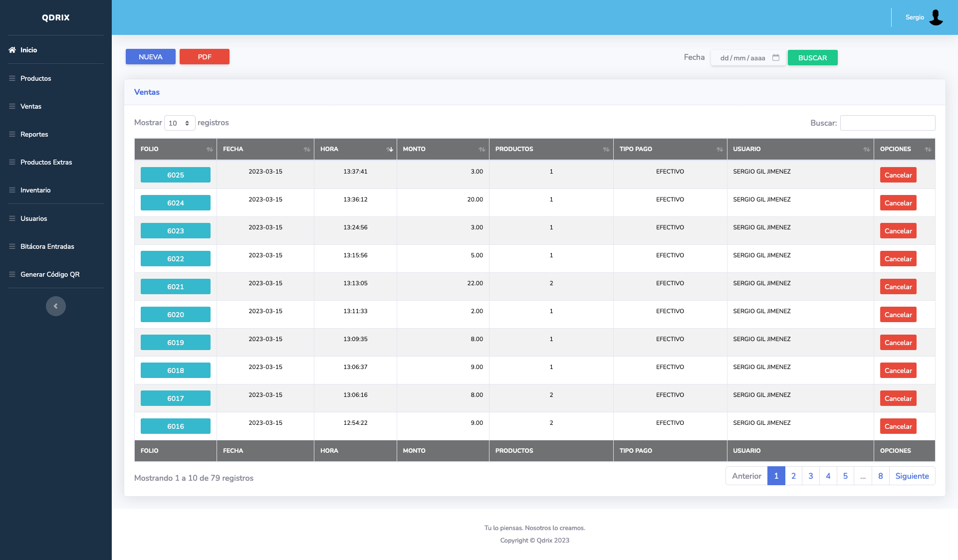Click the home icon beside Inicio
The image size is (958, 560).
point(12,50)
